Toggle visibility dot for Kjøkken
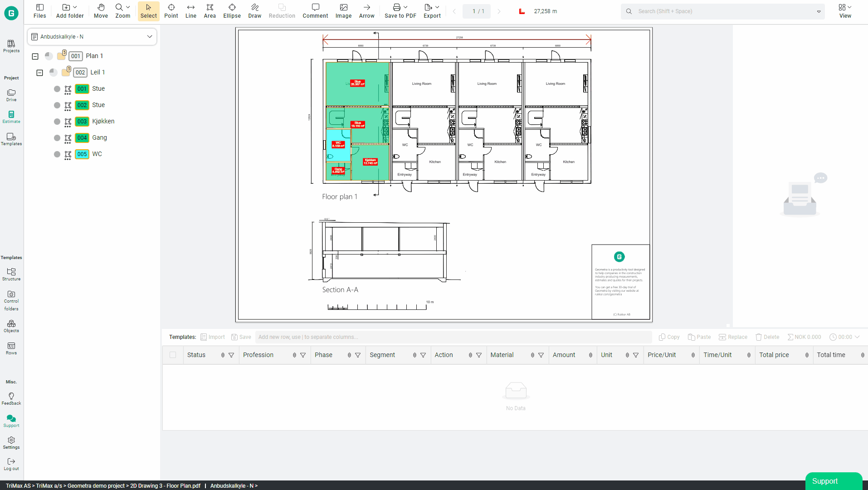868x490 pixels. (57, 122)
